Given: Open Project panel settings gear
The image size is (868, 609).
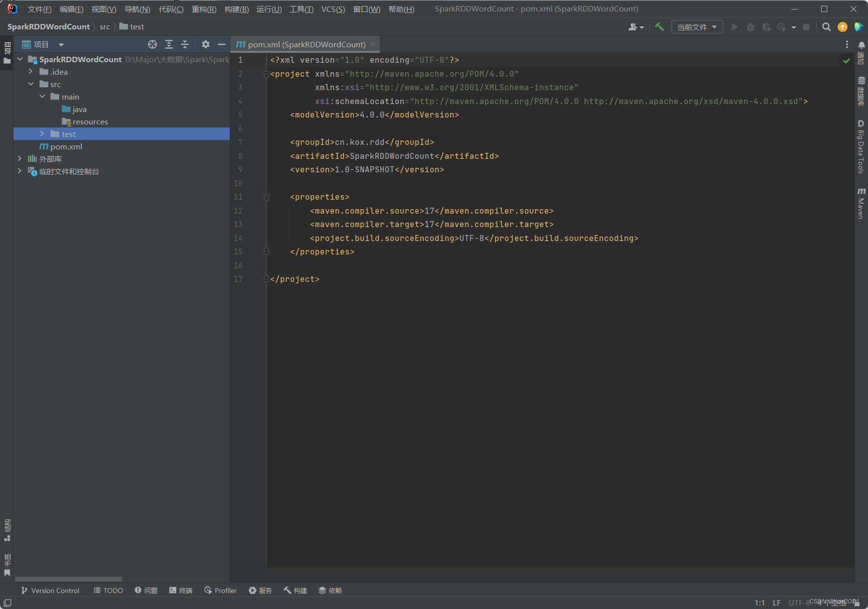Looking at the screenshot, I should pos(206,44).
